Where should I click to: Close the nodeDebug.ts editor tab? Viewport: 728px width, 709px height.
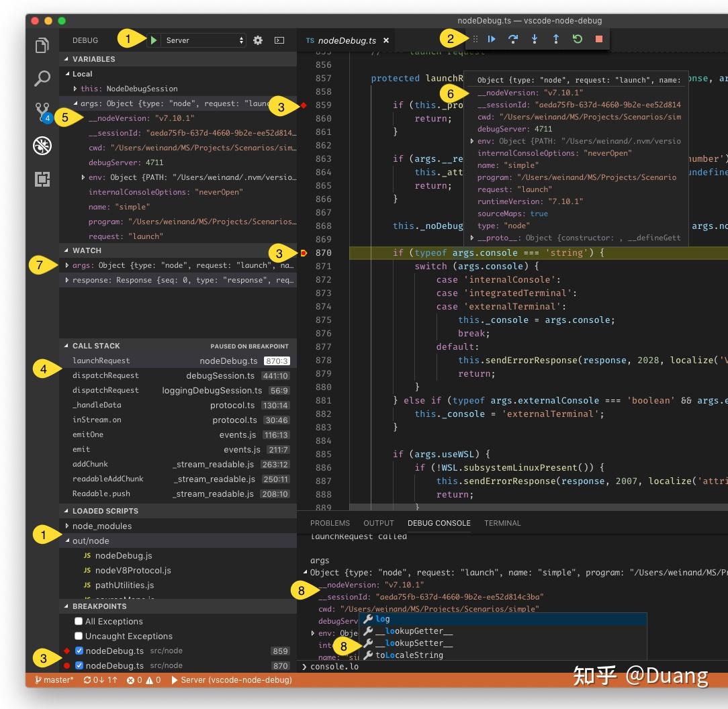click(385, 40)
